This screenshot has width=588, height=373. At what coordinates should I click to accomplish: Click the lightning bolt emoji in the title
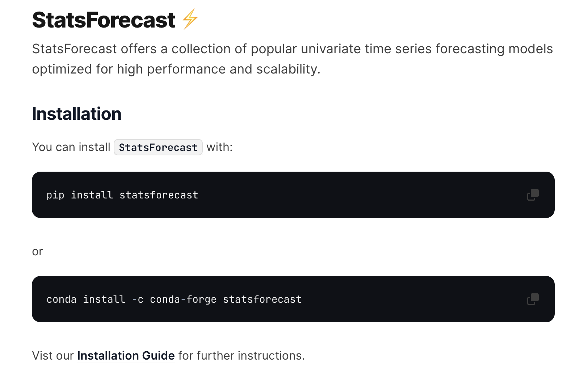[x=189, y=20]
